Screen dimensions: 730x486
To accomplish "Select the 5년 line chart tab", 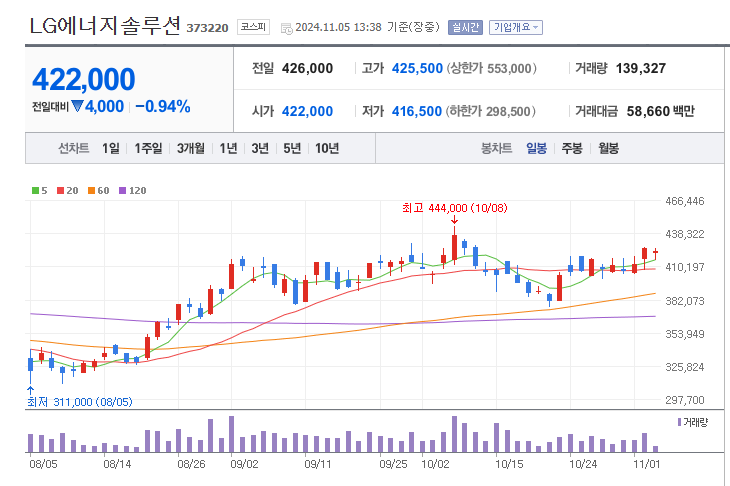I will pyautogui.click(x=292, y=148).
